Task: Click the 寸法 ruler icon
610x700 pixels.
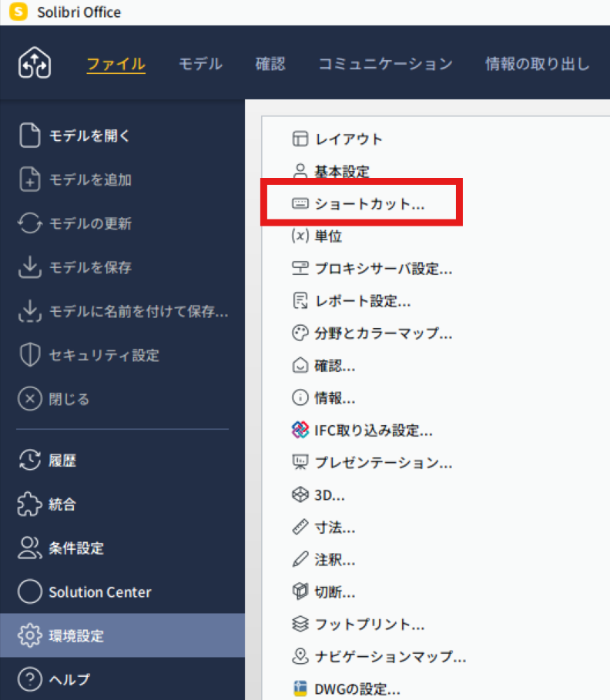Action: point(300,528)
